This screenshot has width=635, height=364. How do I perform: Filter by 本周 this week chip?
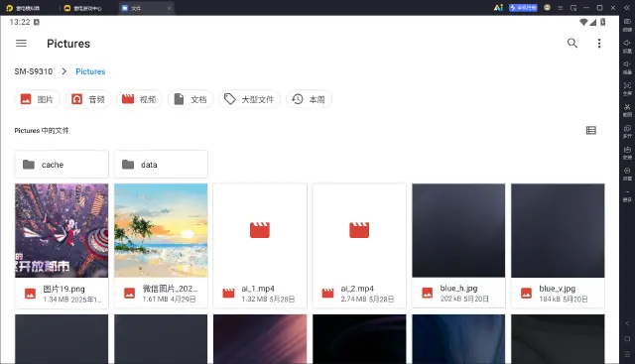pyautogui.click(x=309, y=99)
